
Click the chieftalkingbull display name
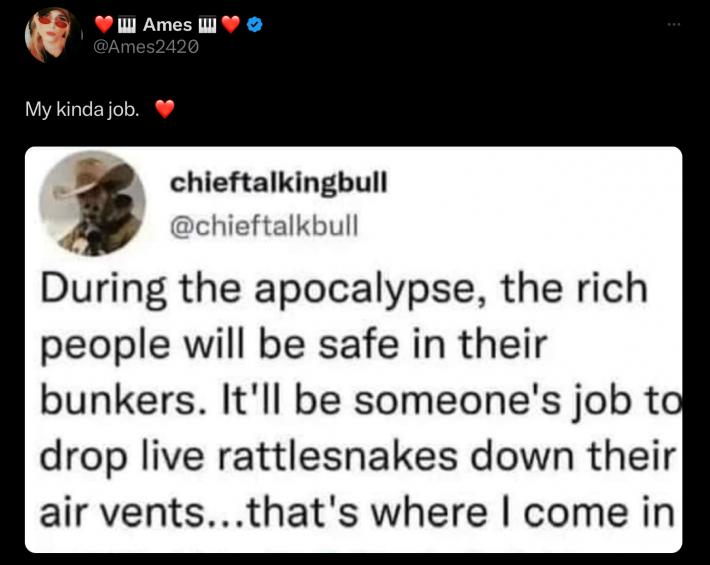[x=278, y=182]
